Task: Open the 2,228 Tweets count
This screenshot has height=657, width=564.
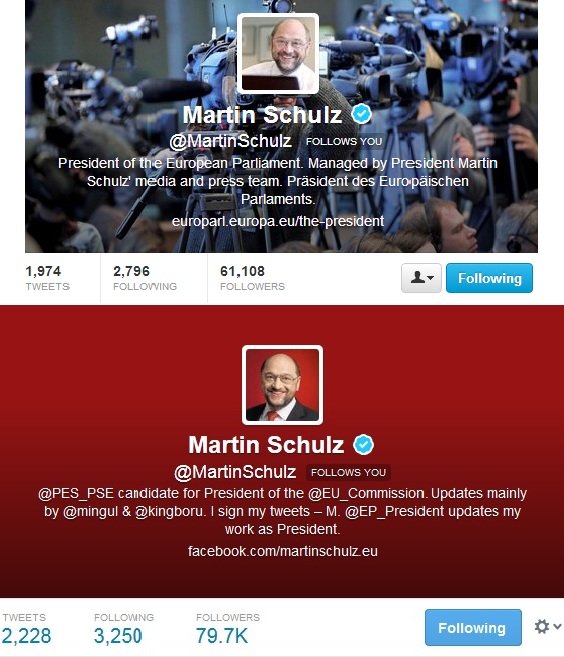Action: click(x=26, y=629)
